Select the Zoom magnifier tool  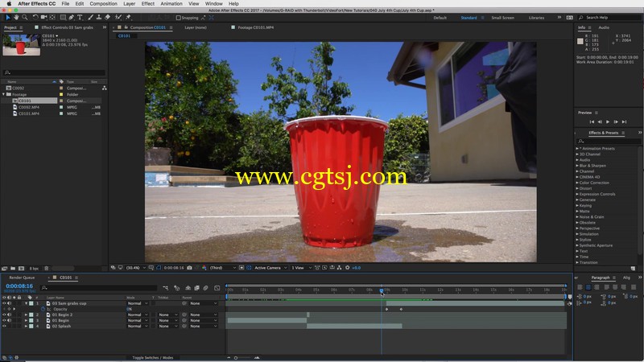click(25, 17)
